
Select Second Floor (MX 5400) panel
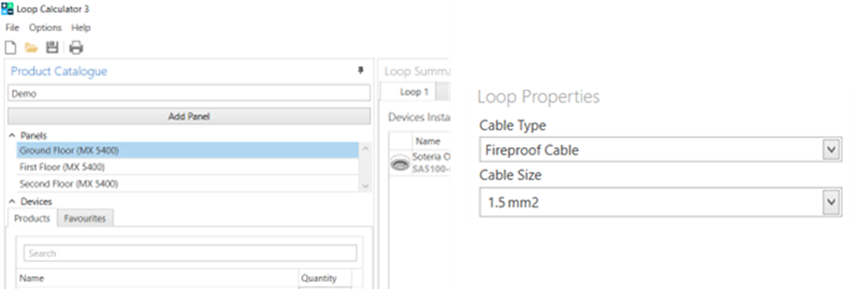(188, 183)
